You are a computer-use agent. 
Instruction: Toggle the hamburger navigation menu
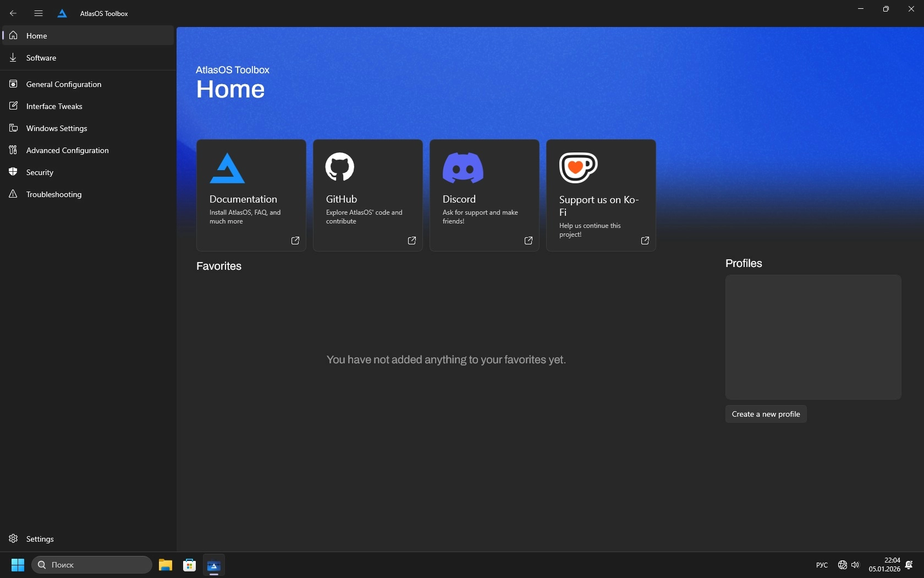[38, 13]
